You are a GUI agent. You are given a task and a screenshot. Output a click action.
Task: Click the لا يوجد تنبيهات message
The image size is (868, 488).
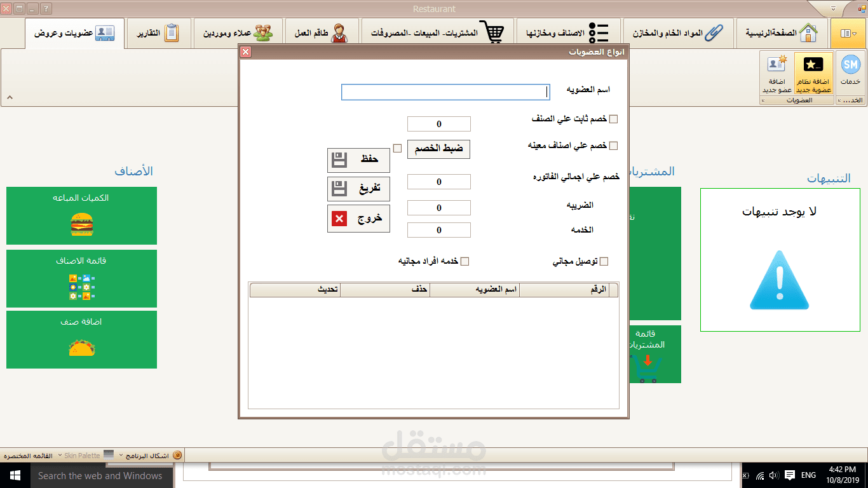pyautogui.click(x=779, y=212)
